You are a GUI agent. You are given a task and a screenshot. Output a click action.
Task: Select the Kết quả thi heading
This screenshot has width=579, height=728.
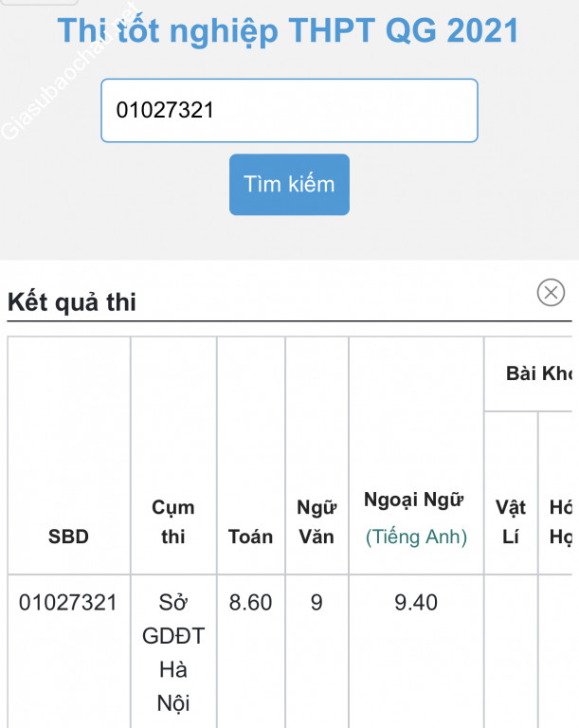click(72, 302)
